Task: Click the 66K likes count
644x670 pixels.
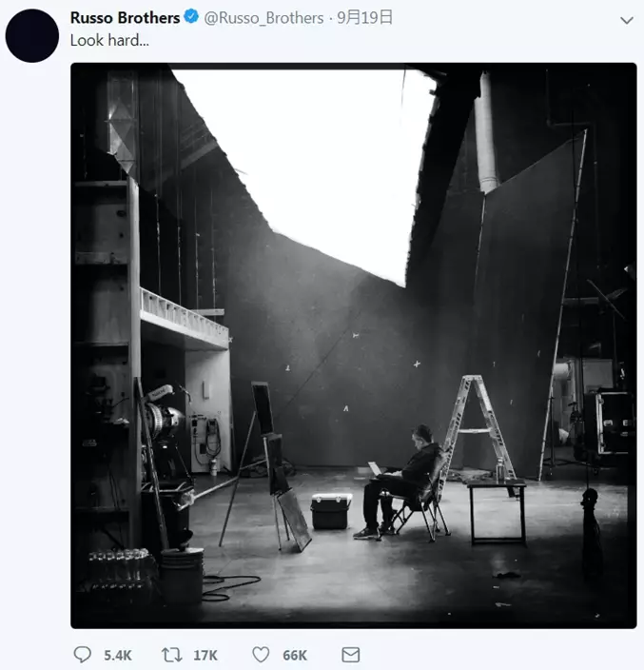Action: [295, 655]
